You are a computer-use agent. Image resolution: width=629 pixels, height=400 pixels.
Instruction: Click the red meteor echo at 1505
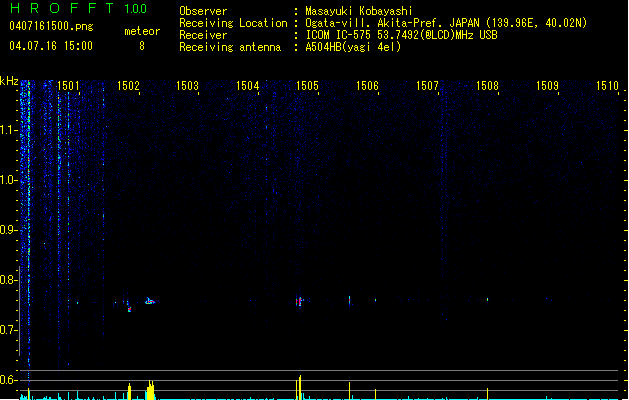tap(299, 301)
